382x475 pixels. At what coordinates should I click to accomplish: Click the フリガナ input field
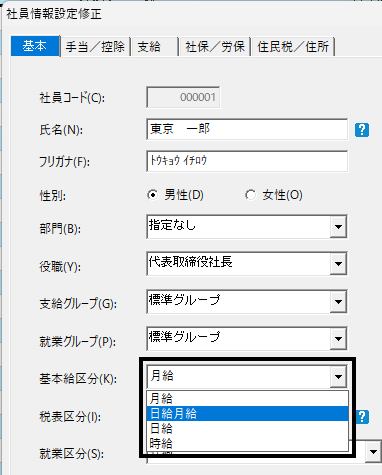tap(247, 161)
